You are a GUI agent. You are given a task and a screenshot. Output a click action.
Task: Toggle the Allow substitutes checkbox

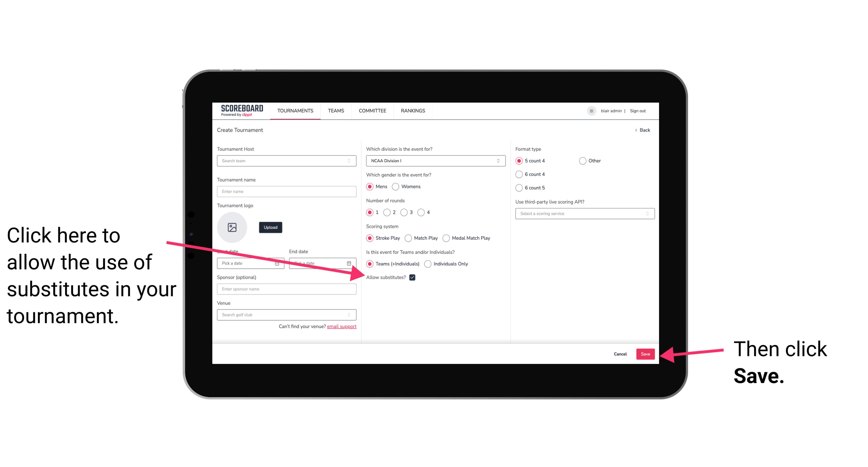[x=413, y=277]
